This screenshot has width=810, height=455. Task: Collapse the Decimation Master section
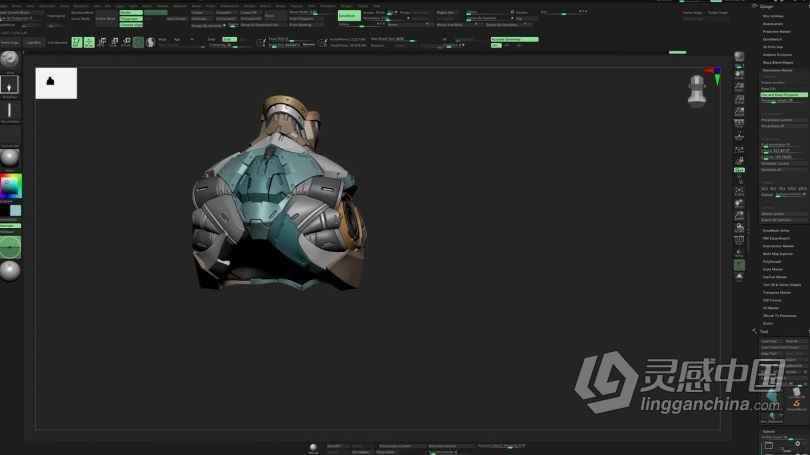(x=777, y=70)
